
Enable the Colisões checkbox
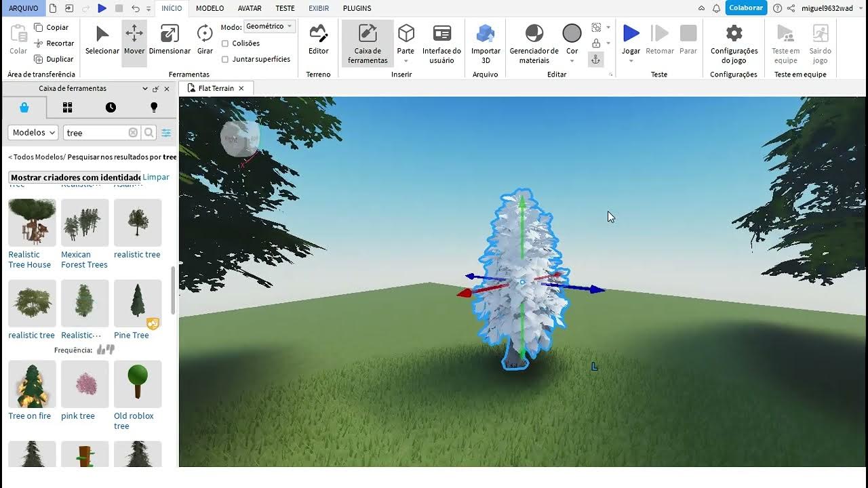(225, 43)
